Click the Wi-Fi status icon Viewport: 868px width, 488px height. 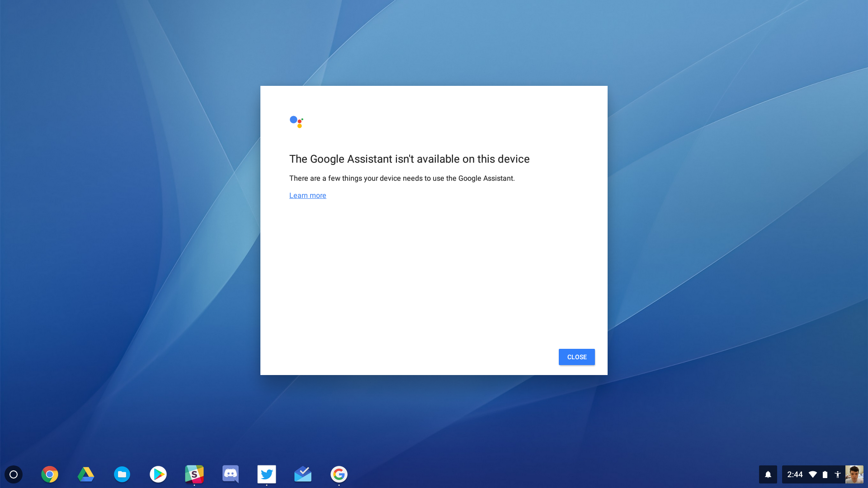(x=813, y=474)
